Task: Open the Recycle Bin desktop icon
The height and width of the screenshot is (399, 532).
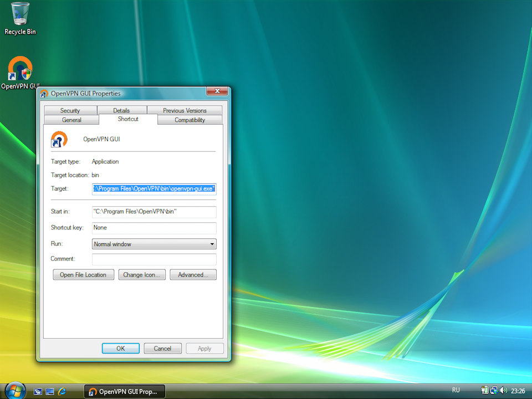Action: pos(20,19)
